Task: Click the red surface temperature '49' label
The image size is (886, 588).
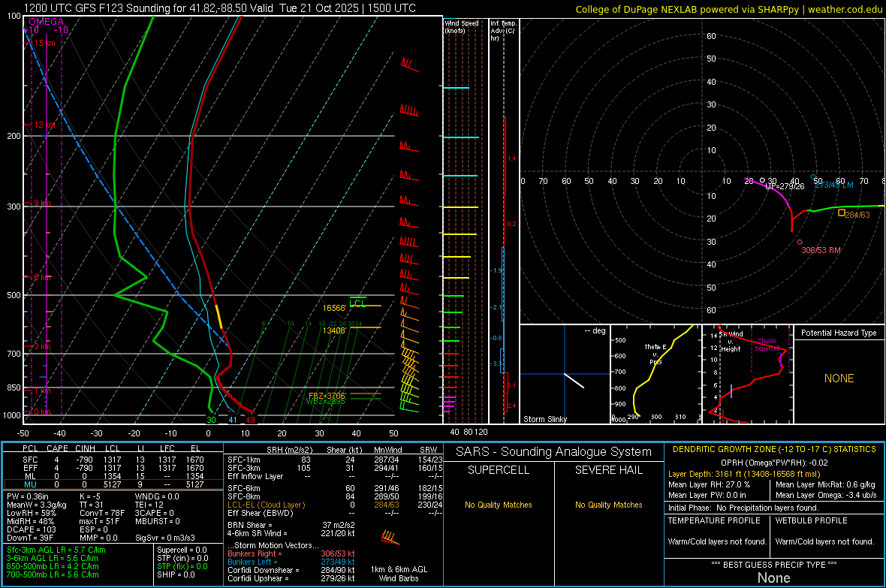Action: 250,420
